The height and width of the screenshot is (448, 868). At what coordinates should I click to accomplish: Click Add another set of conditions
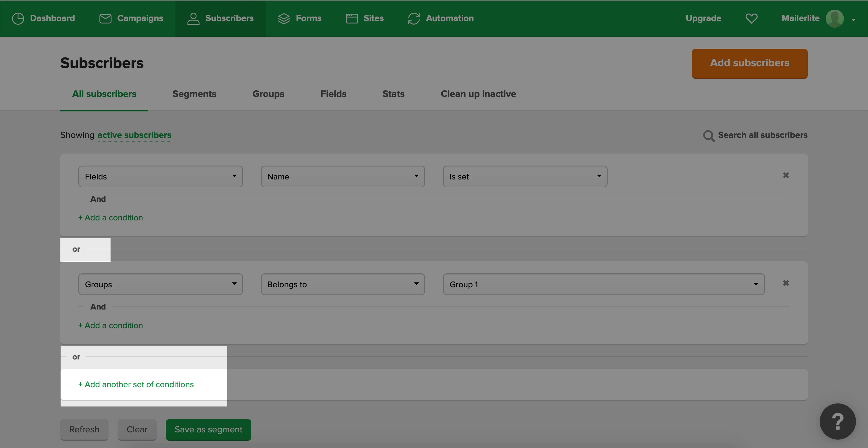[136, 384]
